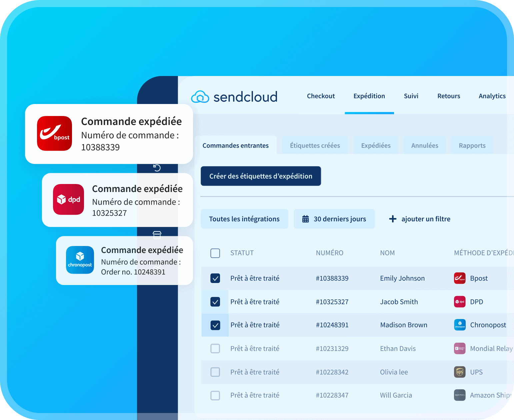Click the chronopost logo in the notification card
The width and height of the screenshot is (514, 420).
(x=80, y=260)
